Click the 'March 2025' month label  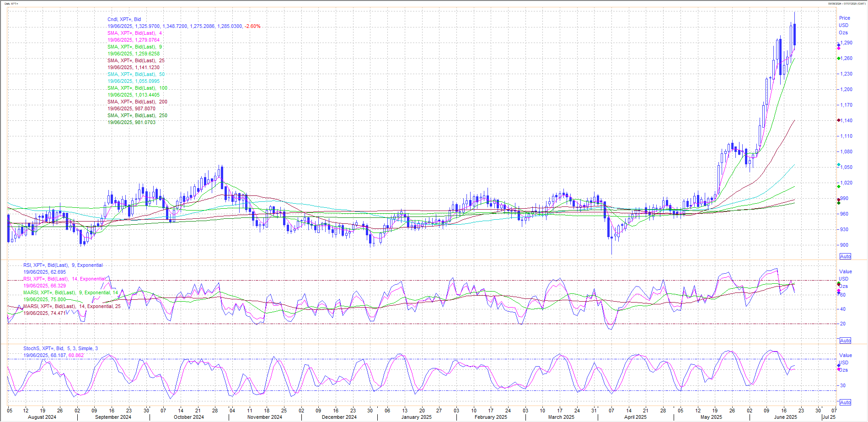(x=561, y=417)
